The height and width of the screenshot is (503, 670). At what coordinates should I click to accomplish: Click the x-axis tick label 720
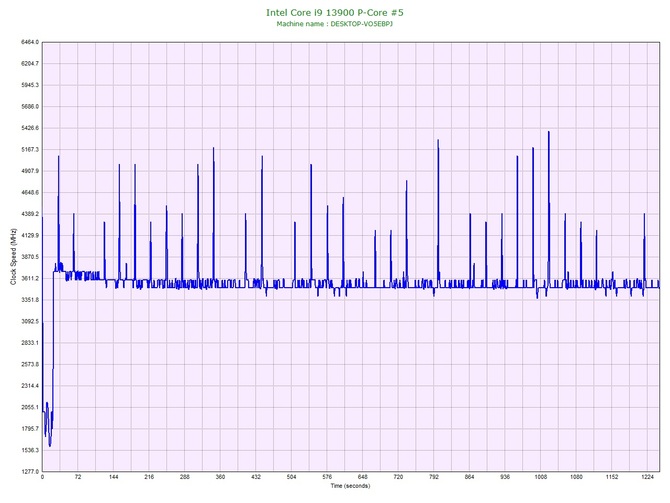point(398,477)
